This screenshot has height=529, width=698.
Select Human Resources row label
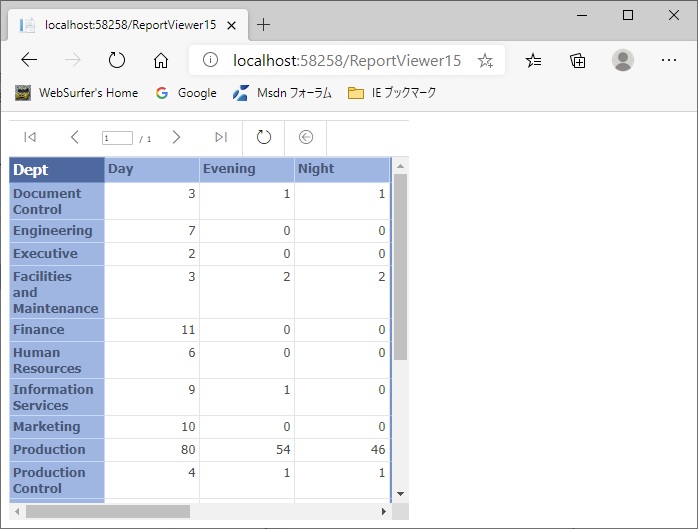pyautogui.click(x=57, y=360)
